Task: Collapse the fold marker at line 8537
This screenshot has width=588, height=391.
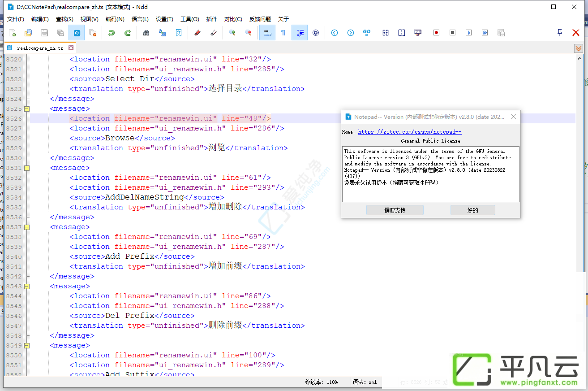Action: [x=27, y=227]
